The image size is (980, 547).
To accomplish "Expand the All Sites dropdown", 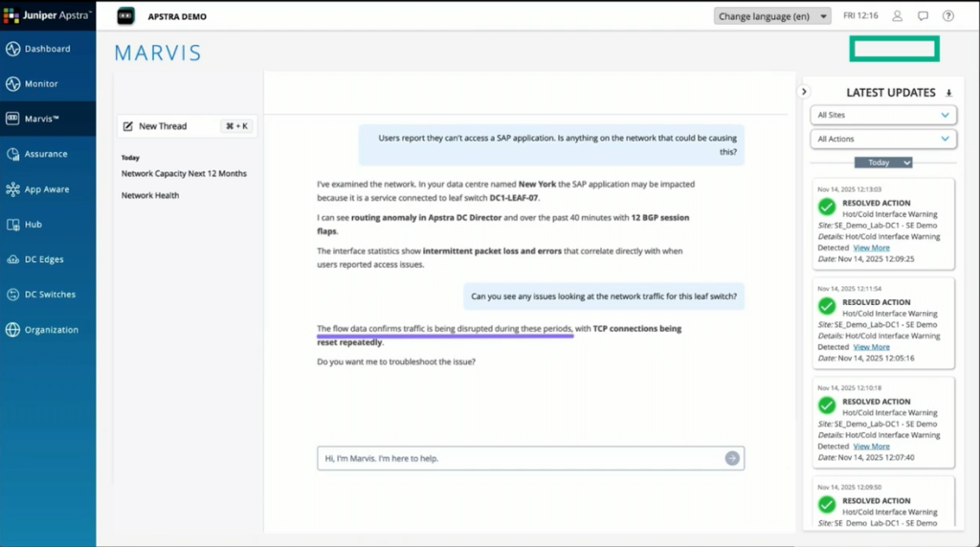I will tap(882, 115).
